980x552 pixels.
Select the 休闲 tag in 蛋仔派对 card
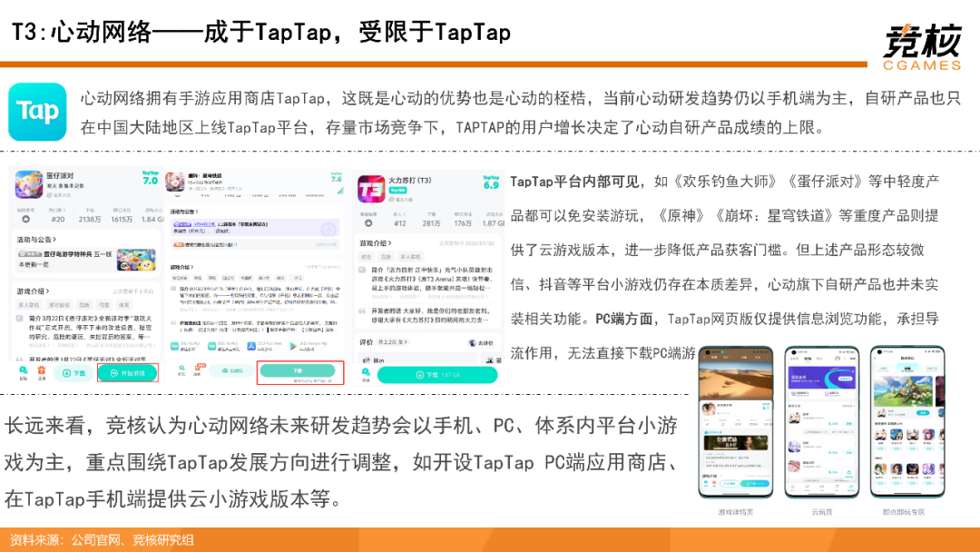[123, 305]
